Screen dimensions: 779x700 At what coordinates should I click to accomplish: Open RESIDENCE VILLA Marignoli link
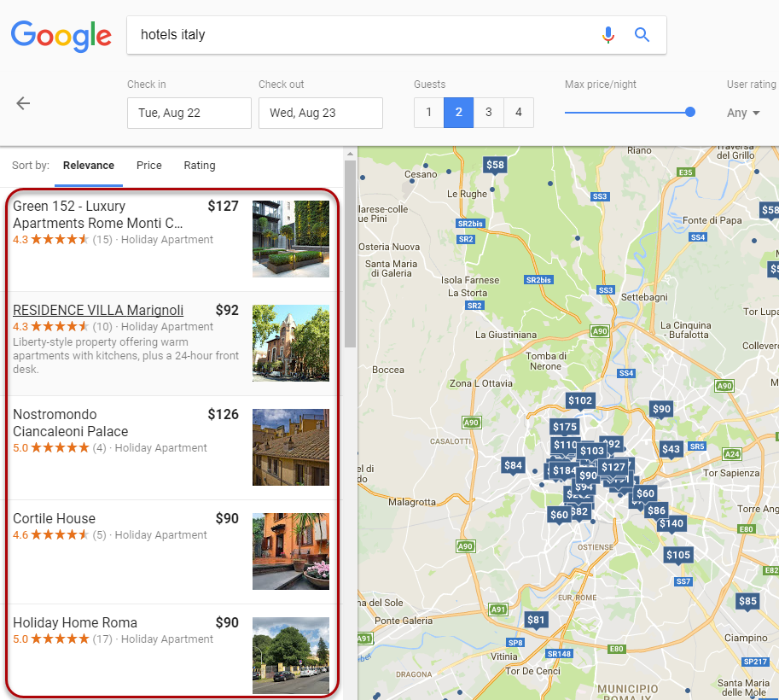[x=98, y=310]
